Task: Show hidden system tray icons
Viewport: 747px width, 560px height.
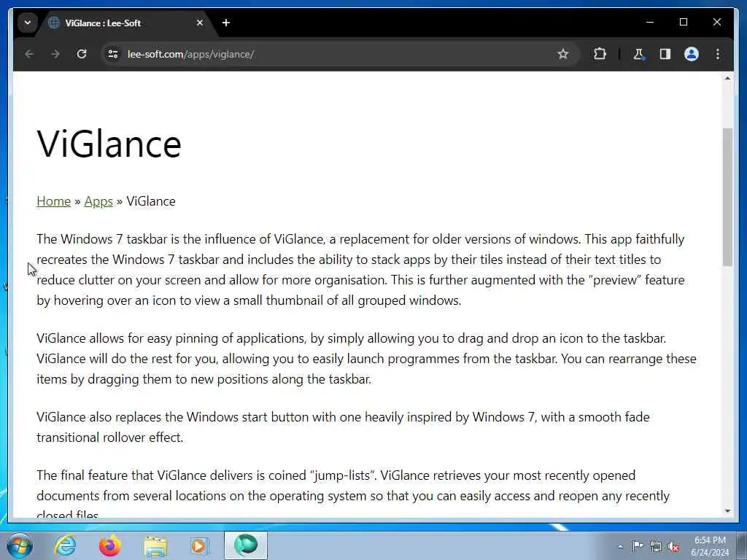Action: point(620,547)
